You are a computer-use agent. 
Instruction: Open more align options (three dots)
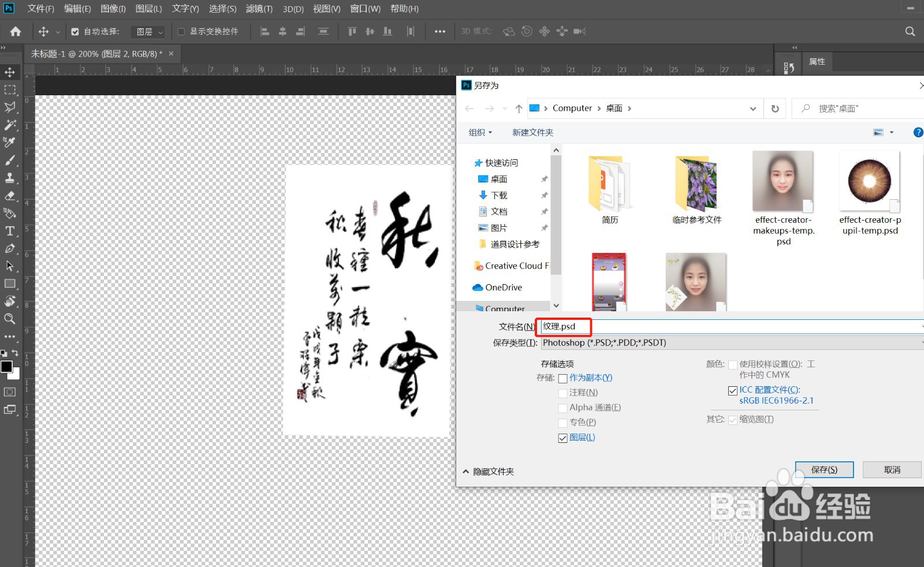click(440, 31)
